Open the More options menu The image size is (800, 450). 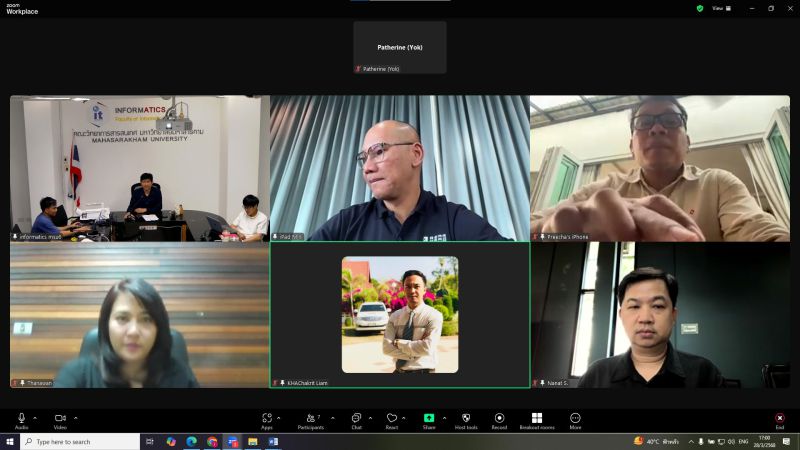tap(575, 418)
